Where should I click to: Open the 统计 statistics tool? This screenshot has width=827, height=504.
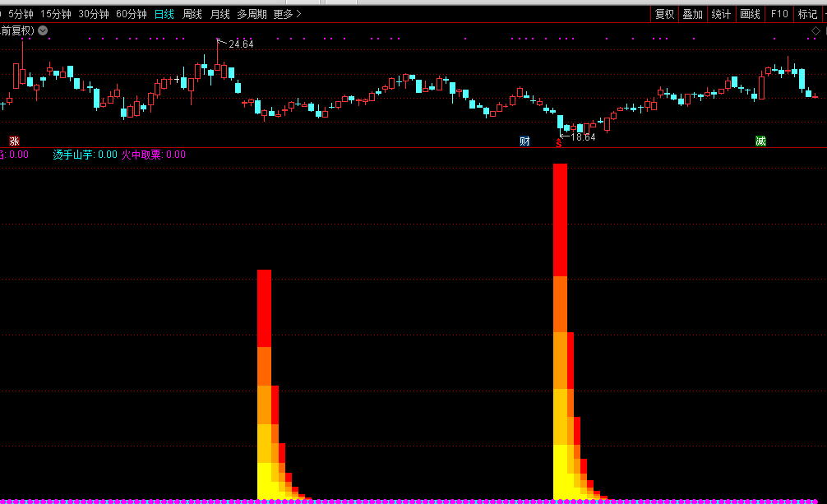[x=721, y=14]
